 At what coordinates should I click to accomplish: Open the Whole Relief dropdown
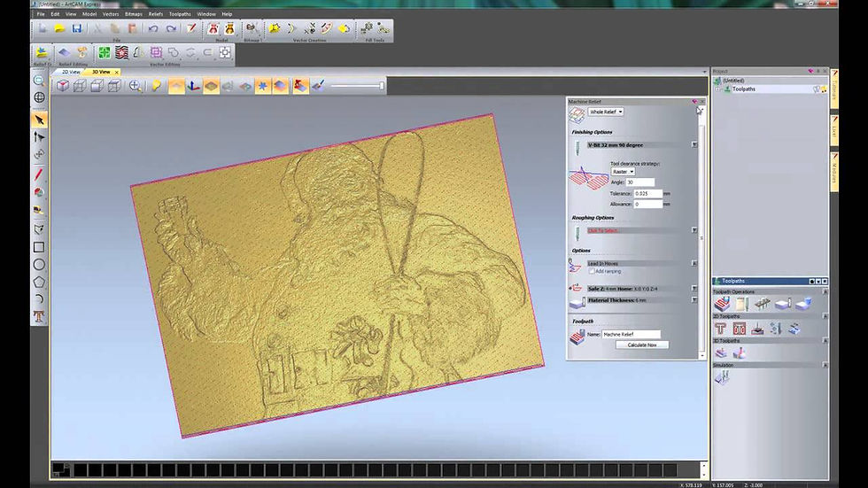click(x=606, y=112)
